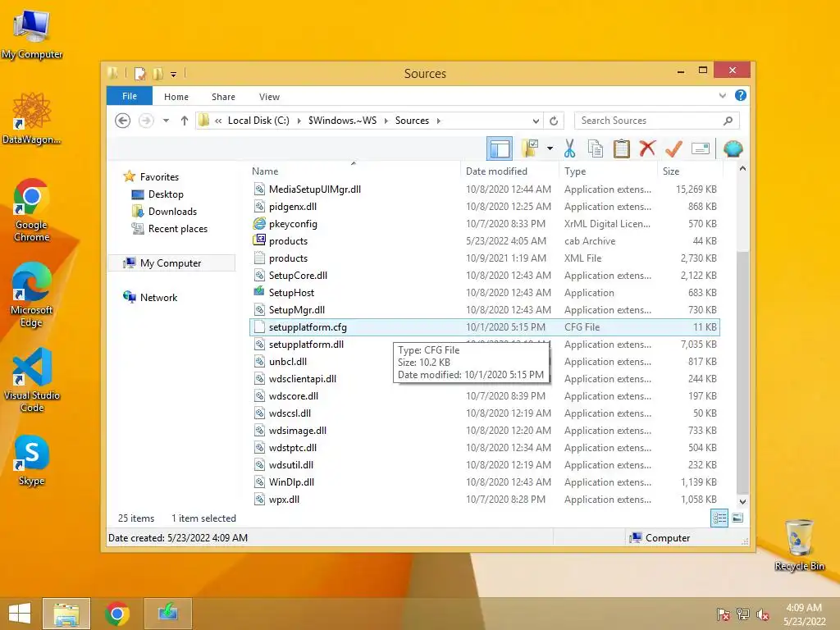Select the products cab Archive file icon
This screenshot has width=840, height=630.
click(x=259, y=240)
